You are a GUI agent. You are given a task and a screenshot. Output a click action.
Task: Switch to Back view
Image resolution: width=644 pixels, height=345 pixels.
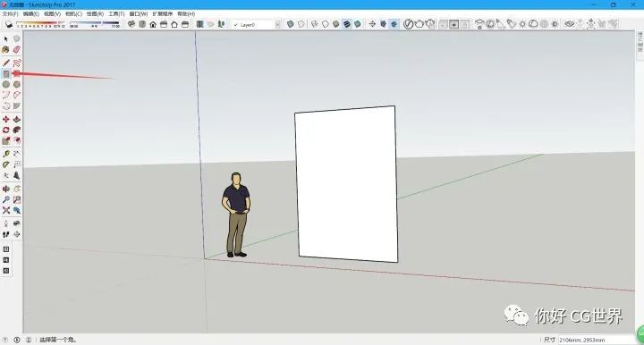[174, 25]
